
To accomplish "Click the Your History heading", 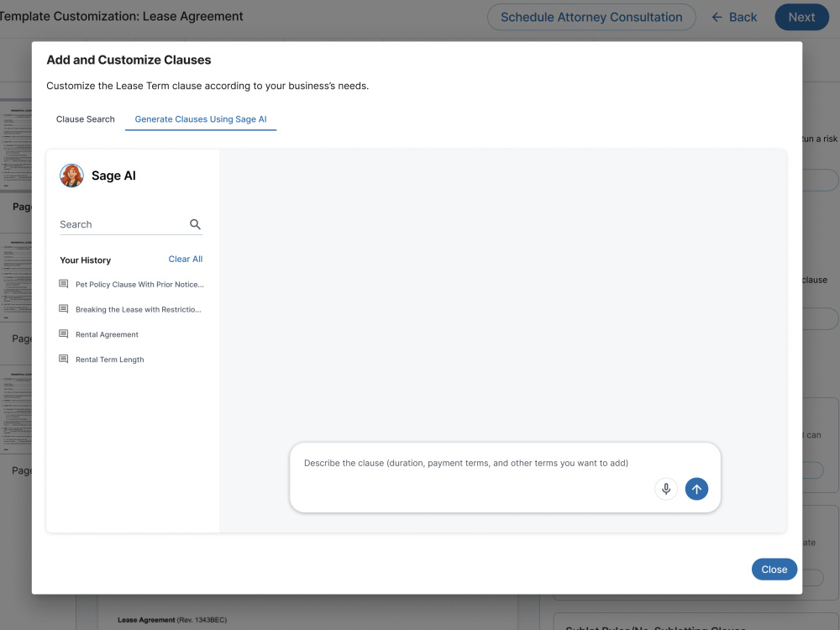I will pyautogui.click(x=85, y=260).
